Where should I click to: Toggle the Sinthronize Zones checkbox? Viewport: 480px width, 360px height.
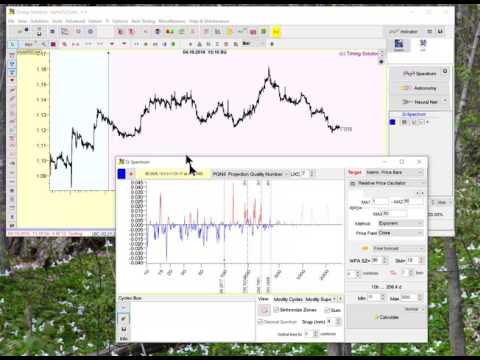(x=276, y=310)
